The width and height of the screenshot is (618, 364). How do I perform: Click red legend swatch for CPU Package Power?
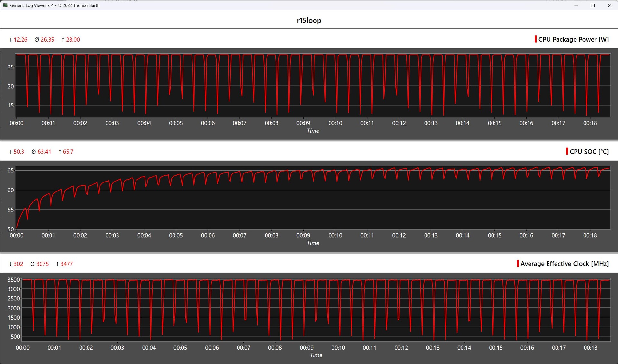[536, 39]
